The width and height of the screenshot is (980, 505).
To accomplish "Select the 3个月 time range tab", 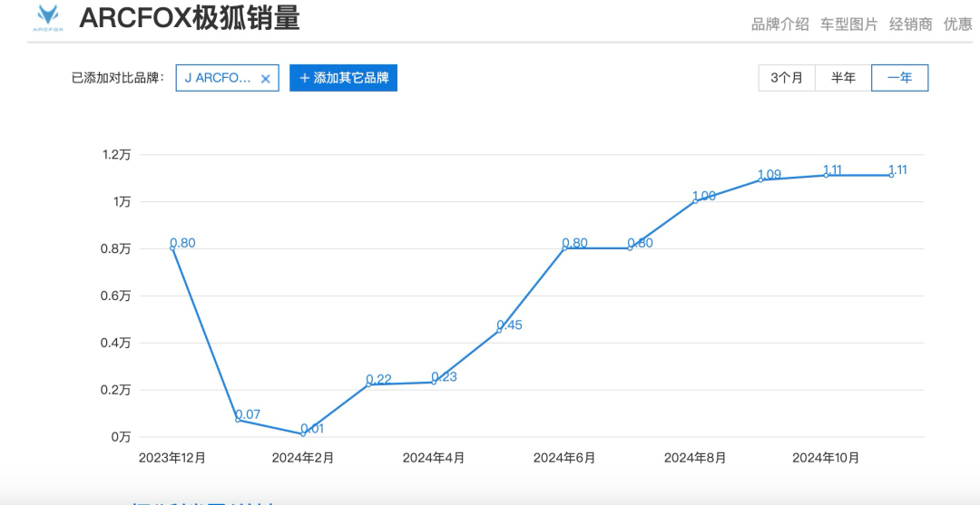I will pyautogui.click(x=787, y=78).
